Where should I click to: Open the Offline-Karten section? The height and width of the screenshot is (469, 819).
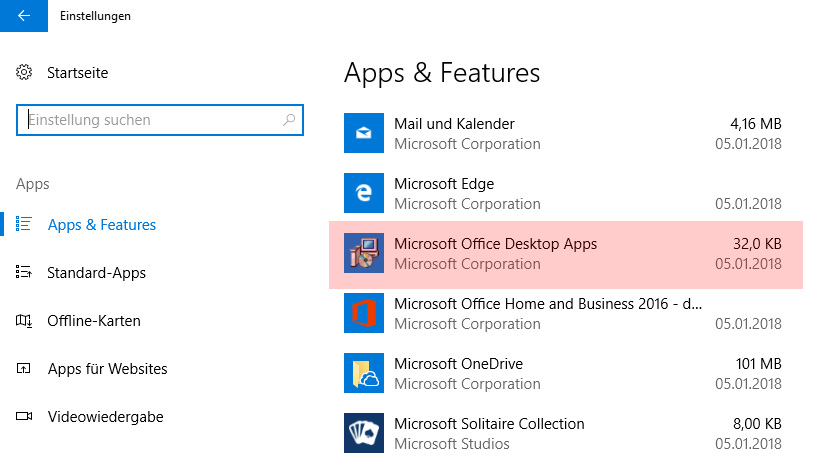click(93, 321)
